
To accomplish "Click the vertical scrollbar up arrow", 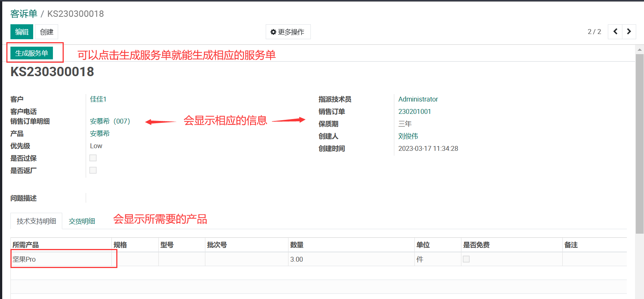I will (x=640, y=50).
